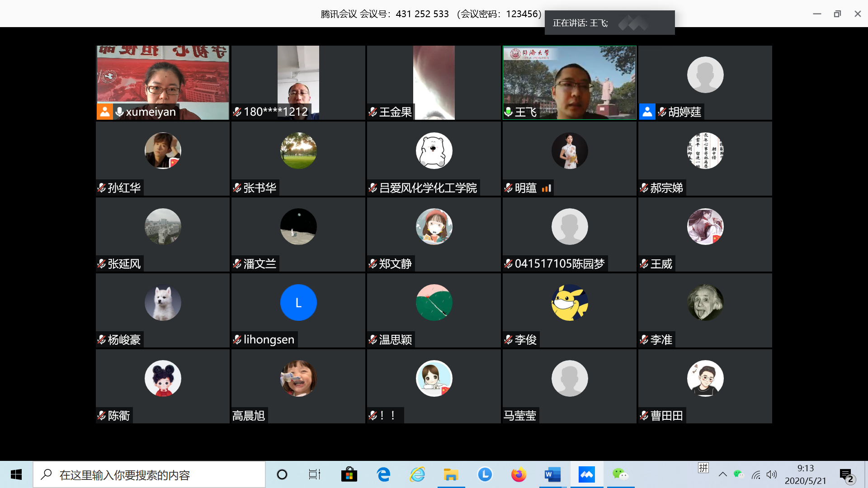The image size is (868, 488).
Task: Open the volume control in system tray
Action: [x=772, y=474]
